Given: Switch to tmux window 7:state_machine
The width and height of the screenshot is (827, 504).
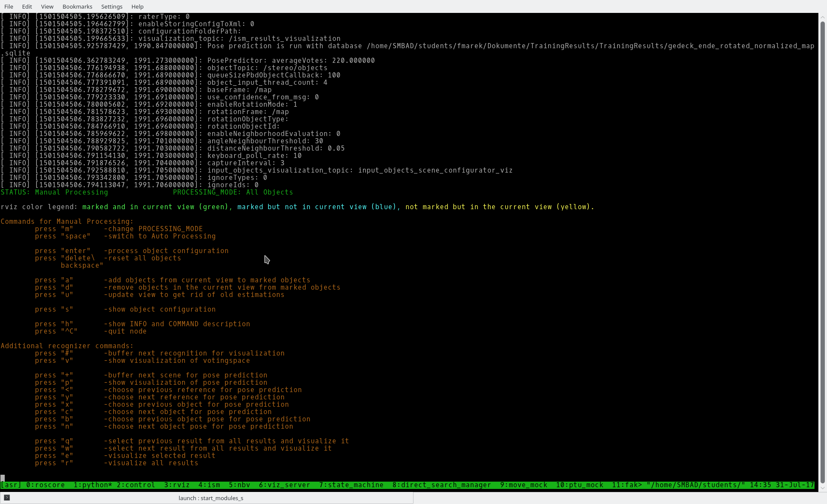Looking at the screenshot, I should point(351,485).
